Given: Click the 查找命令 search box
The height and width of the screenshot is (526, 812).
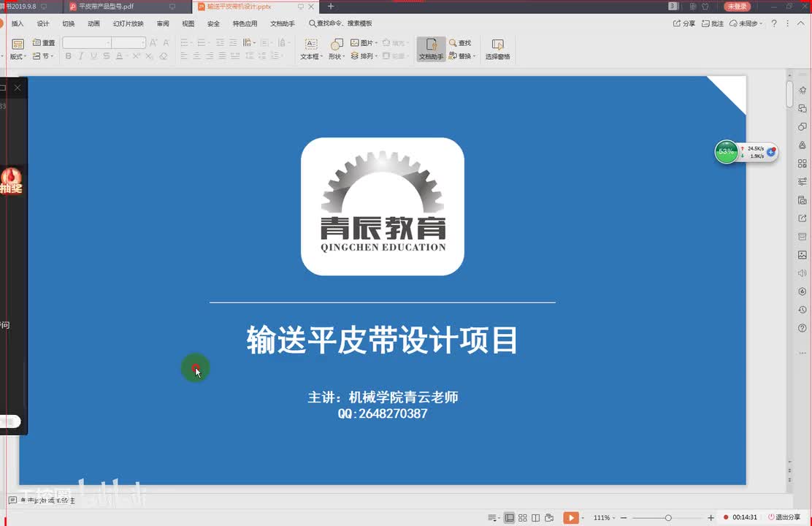Looking at the screenshot, I should coord(341,23).
